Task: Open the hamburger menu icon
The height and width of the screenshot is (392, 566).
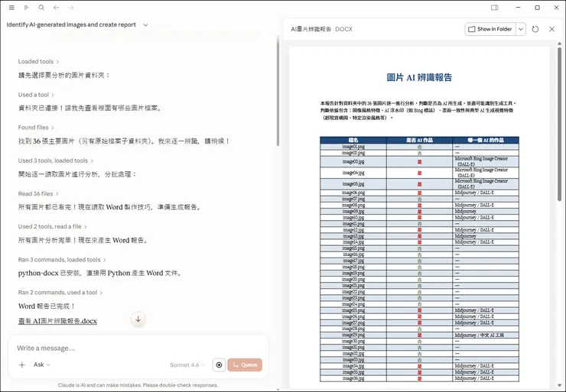Action: pos(11,8)
